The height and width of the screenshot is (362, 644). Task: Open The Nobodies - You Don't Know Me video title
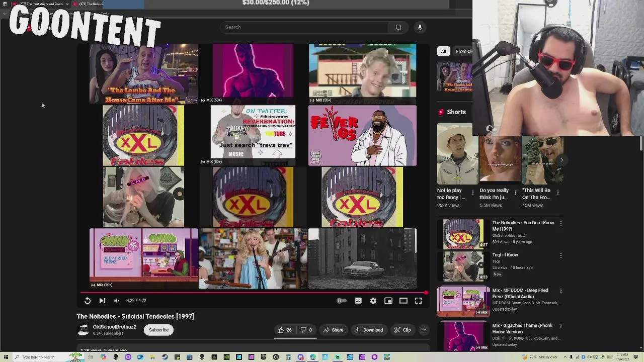click(x=523, y=226)
